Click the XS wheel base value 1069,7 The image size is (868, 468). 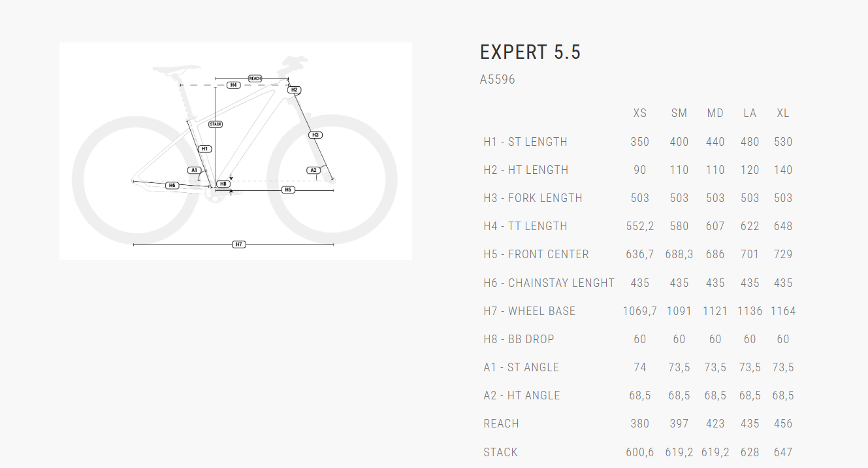point(640,311)
